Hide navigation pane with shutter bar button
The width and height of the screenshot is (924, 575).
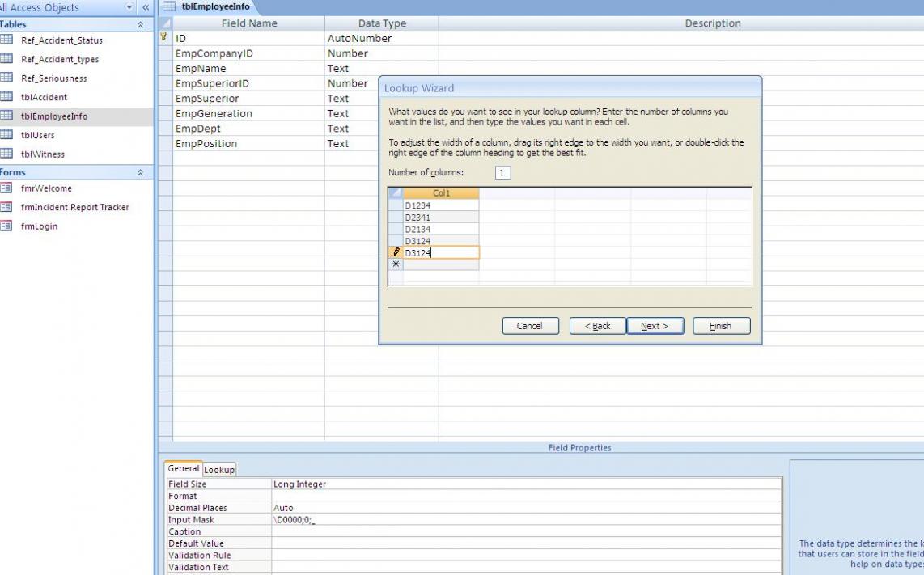tap(146, 7)
